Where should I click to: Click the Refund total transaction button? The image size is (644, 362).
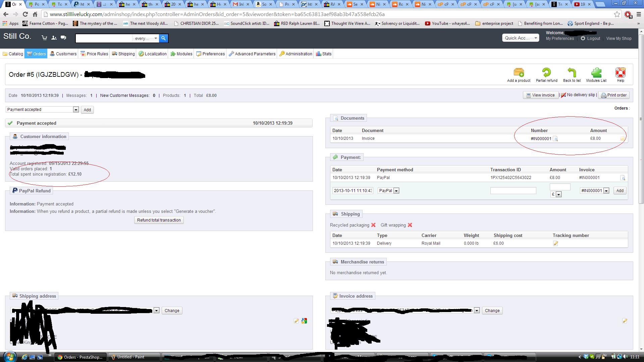coord(159,220)
